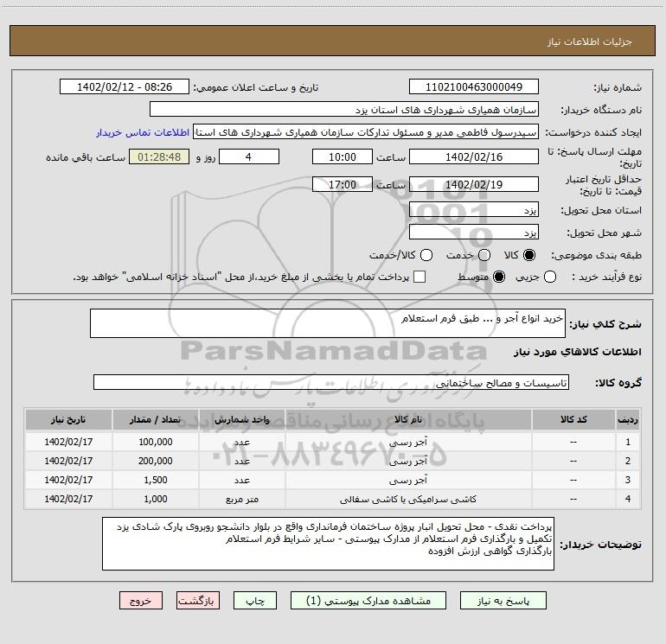This screenshot has width=666, height=644.
Task: Click the remaining time 01:28:48 field
Action: click(x=159, y=156)
